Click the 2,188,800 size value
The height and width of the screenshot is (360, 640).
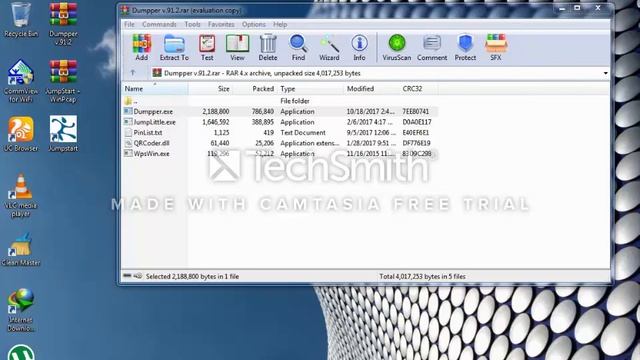tap(216, 111)
